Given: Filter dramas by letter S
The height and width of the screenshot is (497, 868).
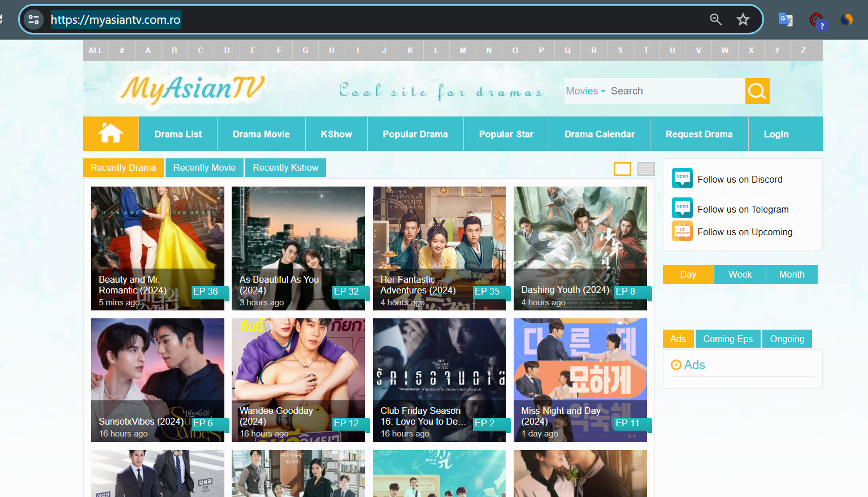Looking at the screenshot, I should pos(620,50).
